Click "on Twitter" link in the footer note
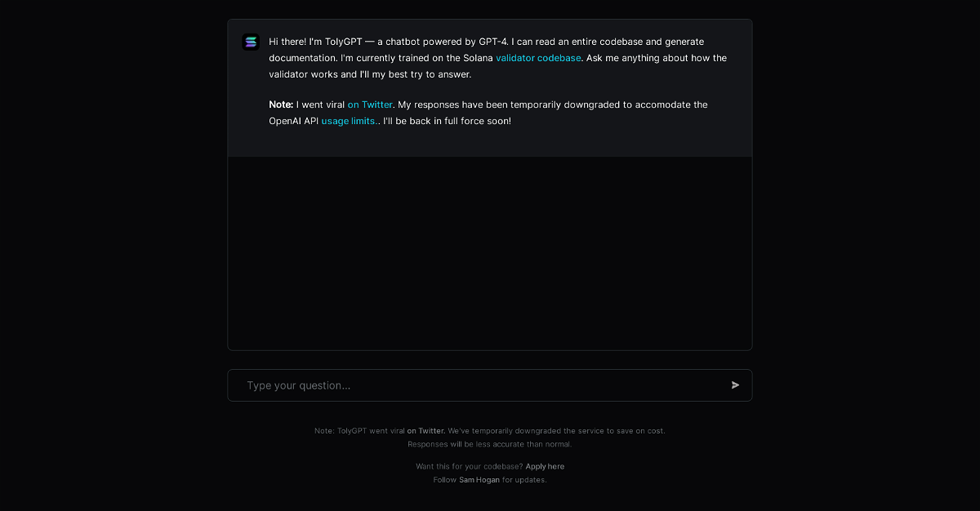The height and width of the screenshot is (511, 980). (425, 431)
